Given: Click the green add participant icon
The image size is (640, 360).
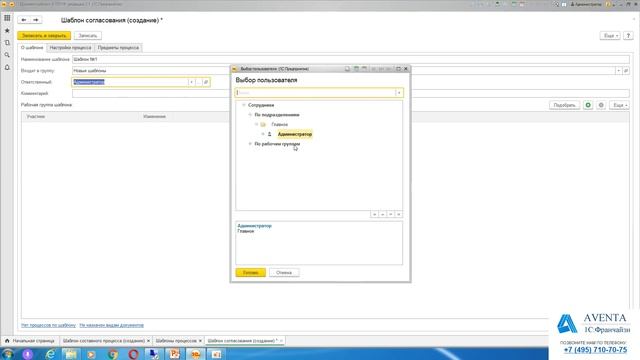Looking at the screenshot, I should tap(588, 105).
